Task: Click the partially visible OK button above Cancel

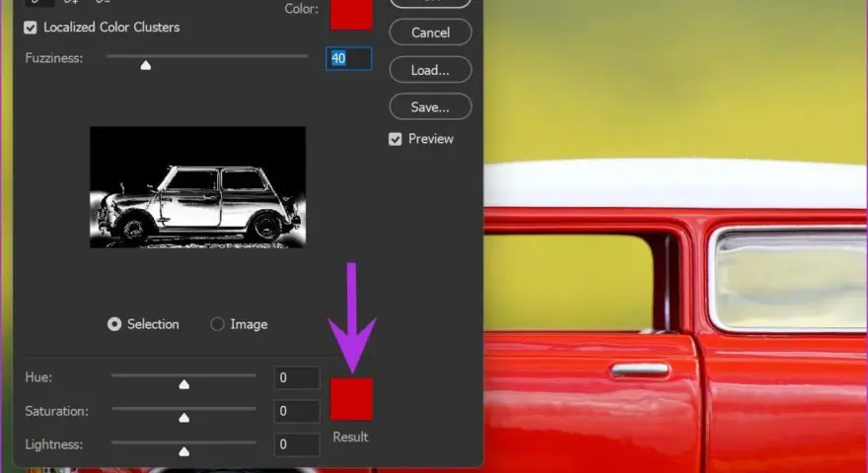Action: (x=430, y=3)
